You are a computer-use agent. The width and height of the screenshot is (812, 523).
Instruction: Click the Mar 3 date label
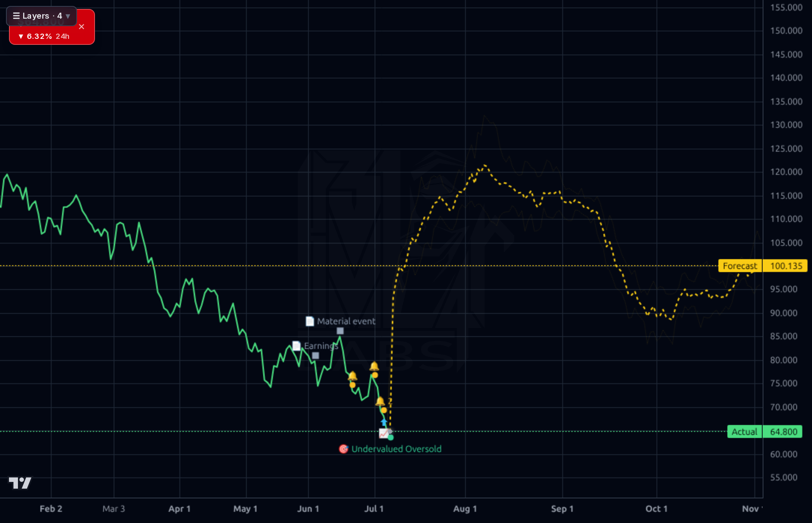tap(114, 509)
